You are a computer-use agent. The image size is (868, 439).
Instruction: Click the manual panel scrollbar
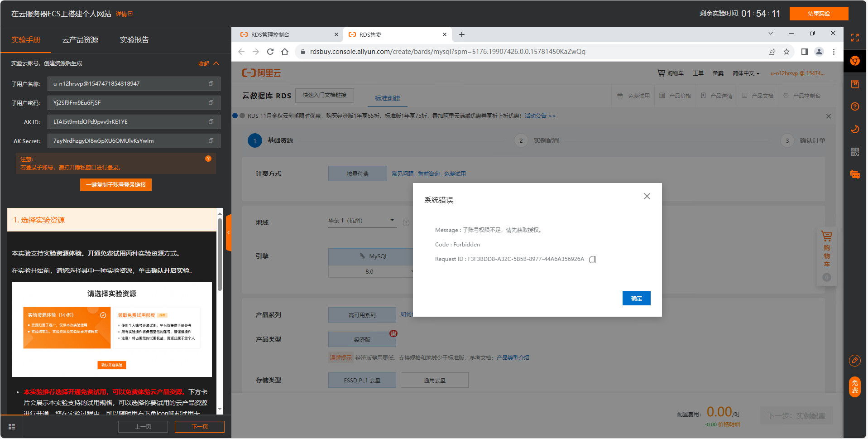[220, 255]
